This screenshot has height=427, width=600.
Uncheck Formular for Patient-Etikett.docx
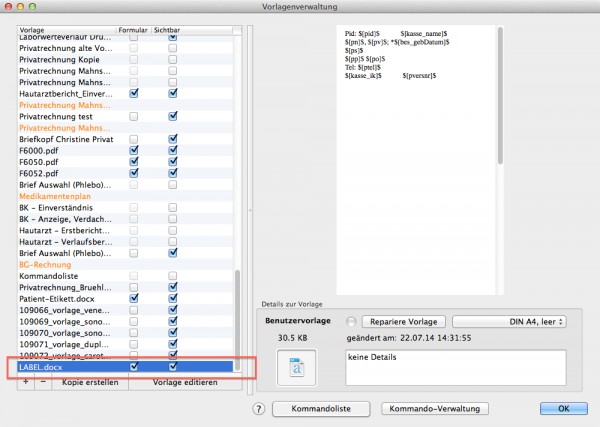coord(134,298)
